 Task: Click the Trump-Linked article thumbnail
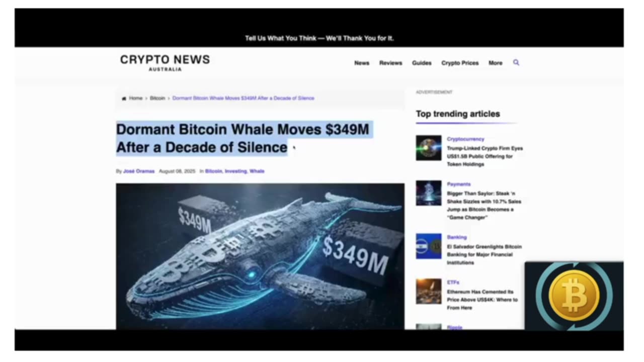[x=429, y=148]
